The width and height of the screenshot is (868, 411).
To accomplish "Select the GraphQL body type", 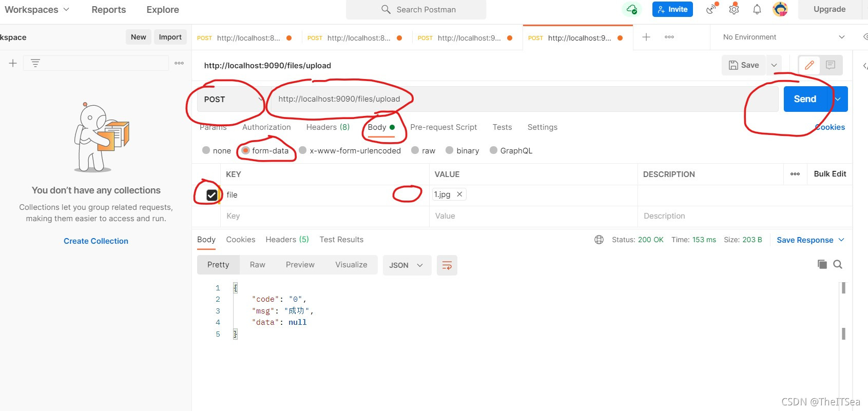I will click(493, 150).
